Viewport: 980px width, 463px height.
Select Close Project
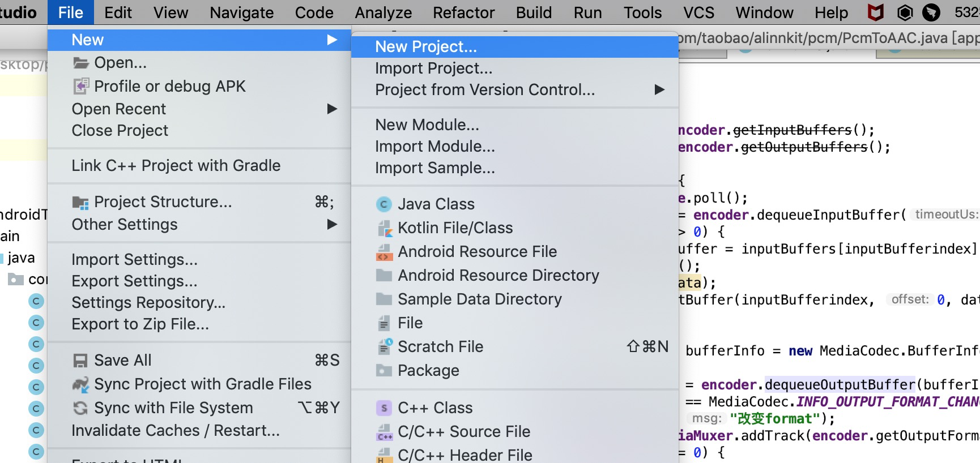(x=199, y=131)
